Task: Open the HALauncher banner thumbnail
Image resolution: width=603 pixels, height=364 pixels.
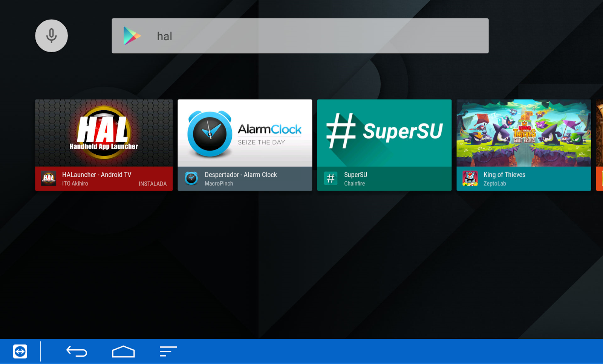Action: click(104, 133)
